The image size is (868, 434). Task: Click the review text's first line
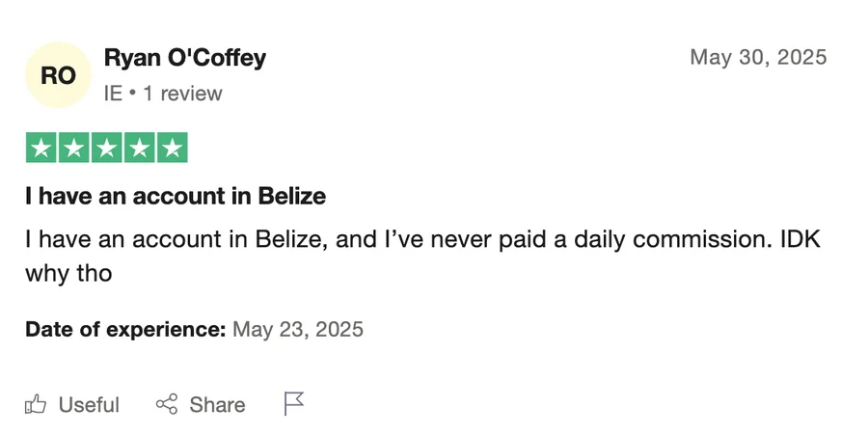click(421, 238)
